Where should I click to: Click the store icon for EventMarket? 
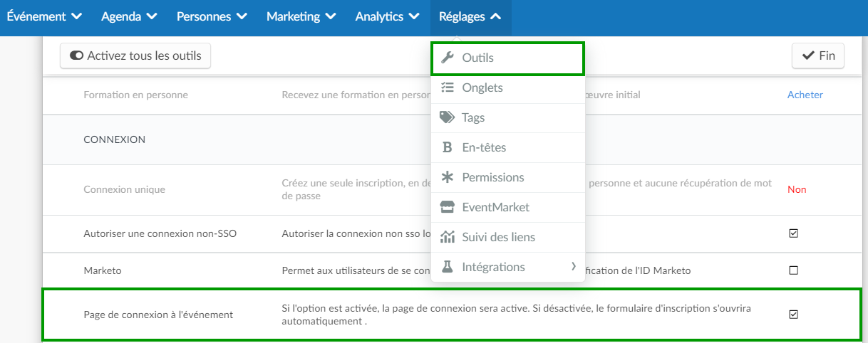(448, 207)
